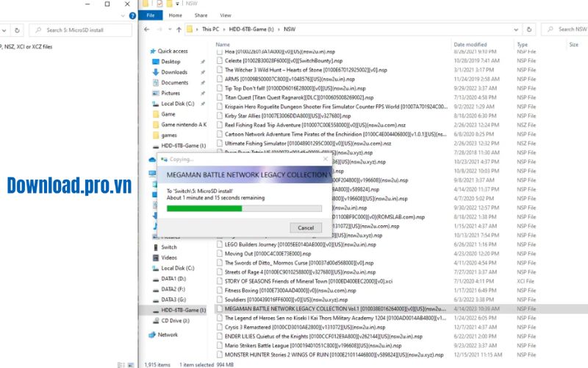This screenshot has width=588, height=368.
Task: Open recent locations dropdown beside forward arrow
Action: coord(170,29)
